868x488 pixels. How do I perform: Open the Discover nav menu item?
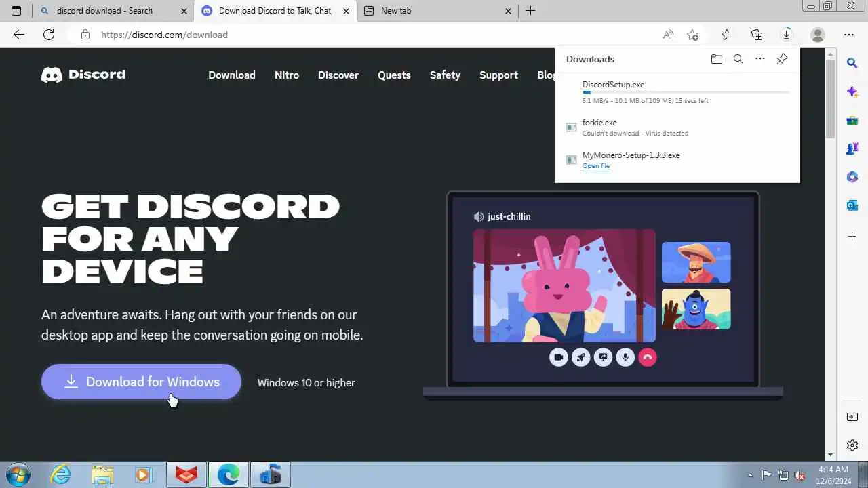click(338, 75)
